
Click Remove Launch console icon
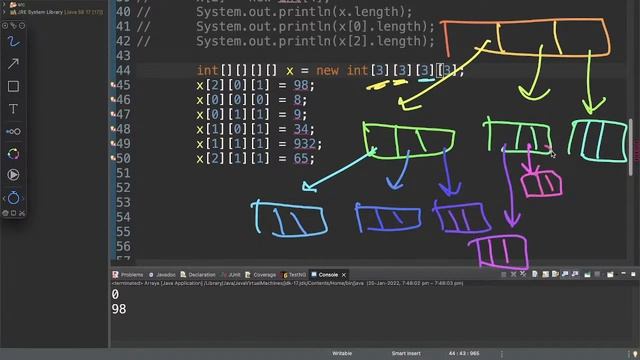coord(513,275)
